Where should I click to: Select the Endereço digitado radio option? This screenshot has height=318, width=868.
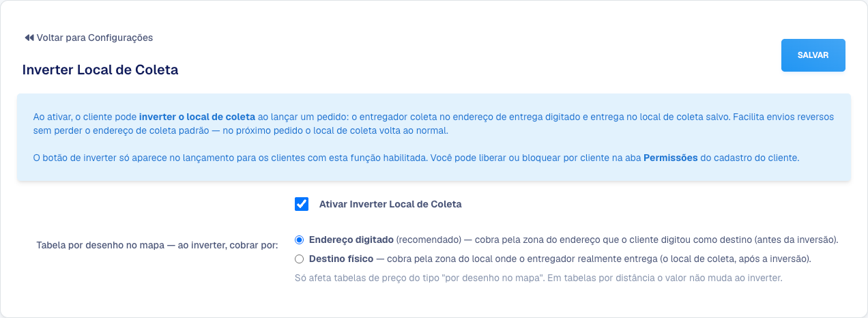pyautogui.click(x=299, y=240)
